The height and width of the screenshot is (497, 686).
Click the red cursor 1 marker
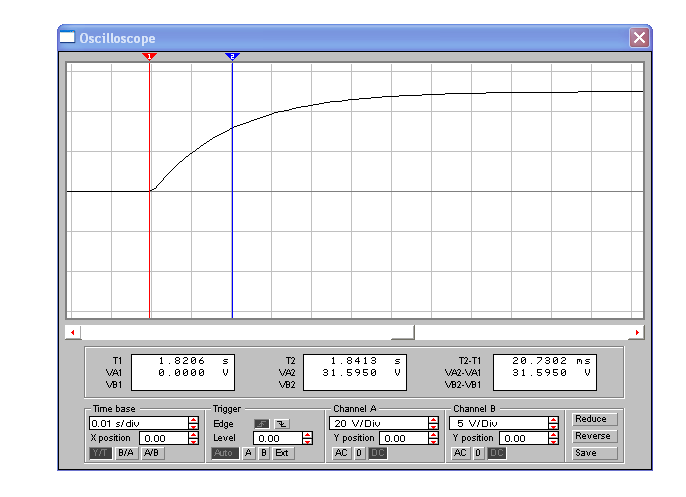coord(149,56)
